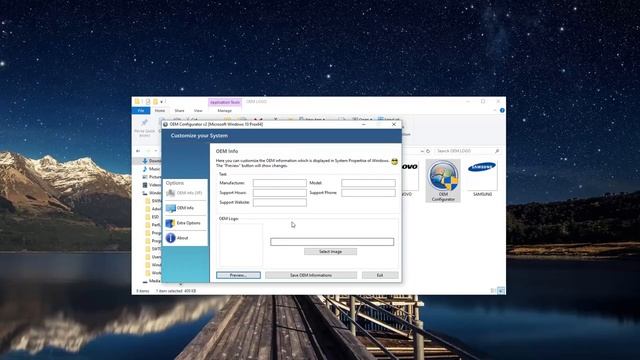Click the Support Website input field

coord(280,202)
